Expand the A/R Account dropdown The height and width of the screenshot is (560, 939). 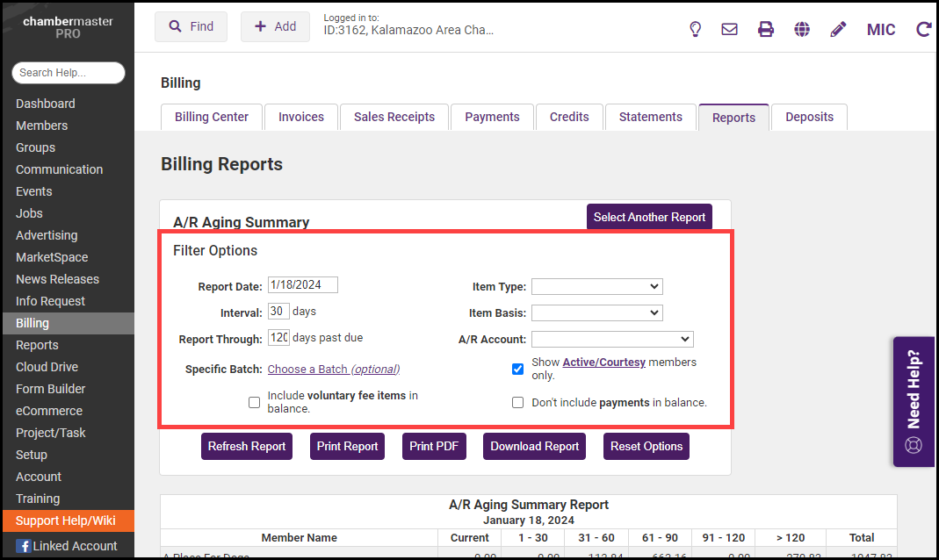tap(612, 339)
